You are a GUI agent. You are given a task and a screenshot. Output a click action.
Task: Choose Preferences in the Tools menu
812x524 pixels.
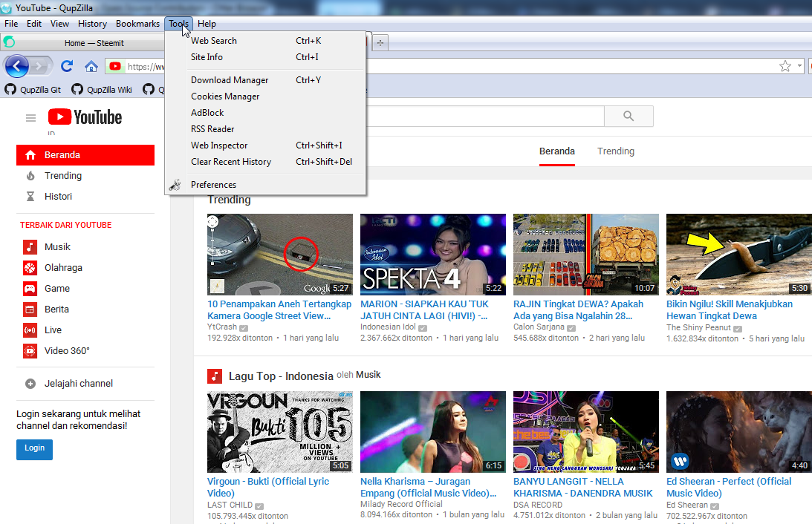click(213, 185)
